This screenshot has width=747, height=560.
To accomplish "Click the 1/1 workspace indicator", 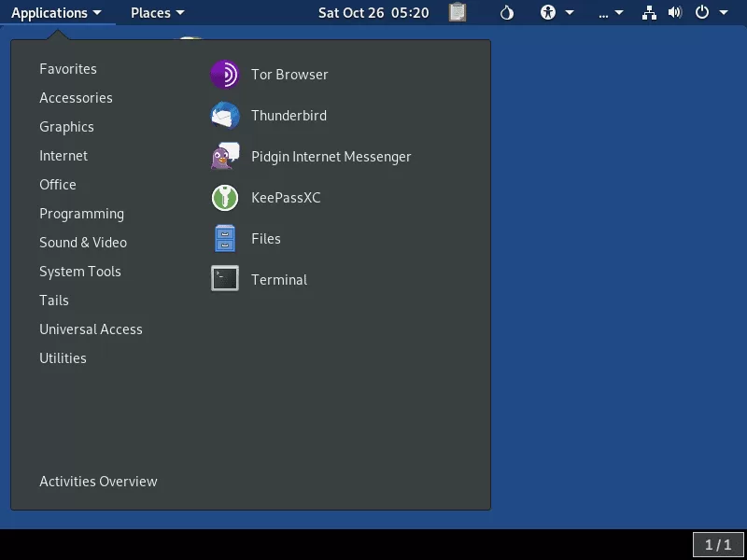I will tap(718, 544).
